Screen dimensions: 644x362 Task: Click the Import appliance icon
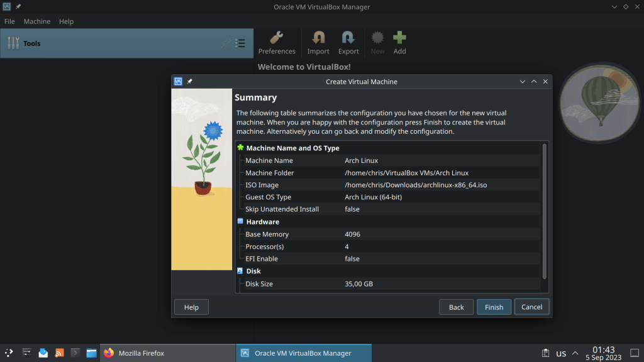(x=318, y=43)
